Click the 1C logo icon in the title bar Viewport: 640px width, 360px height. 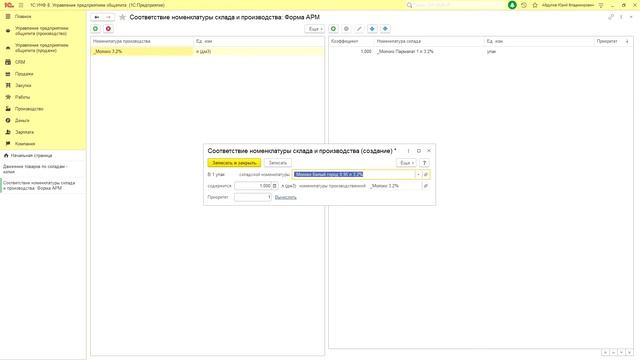pos(9,5)
